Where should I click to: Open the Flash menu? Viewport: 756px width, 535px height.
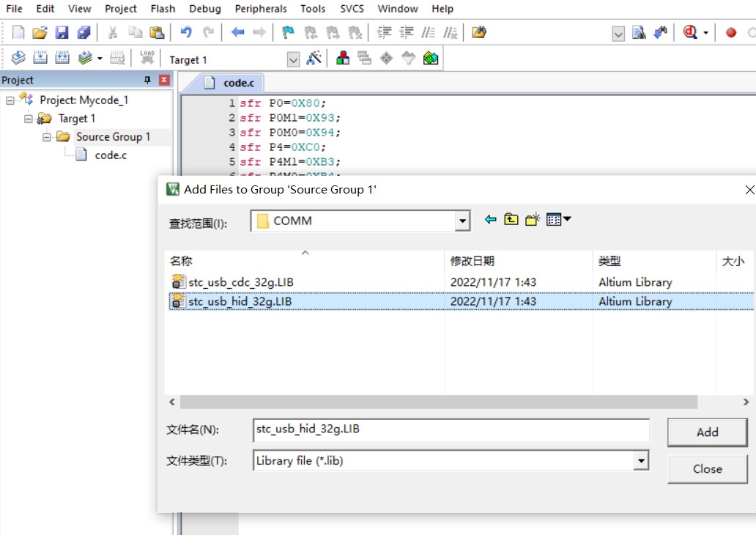pos(163,9)
